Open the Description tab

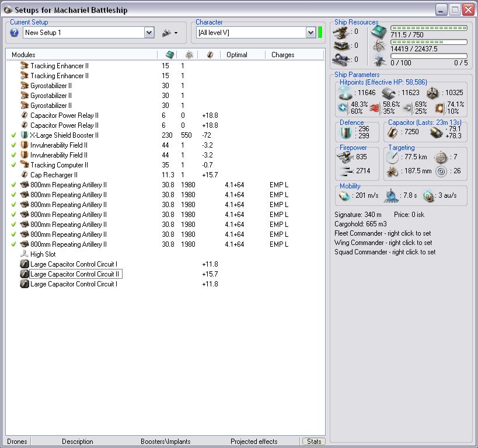pyautogui.click(x=78, y=442)
